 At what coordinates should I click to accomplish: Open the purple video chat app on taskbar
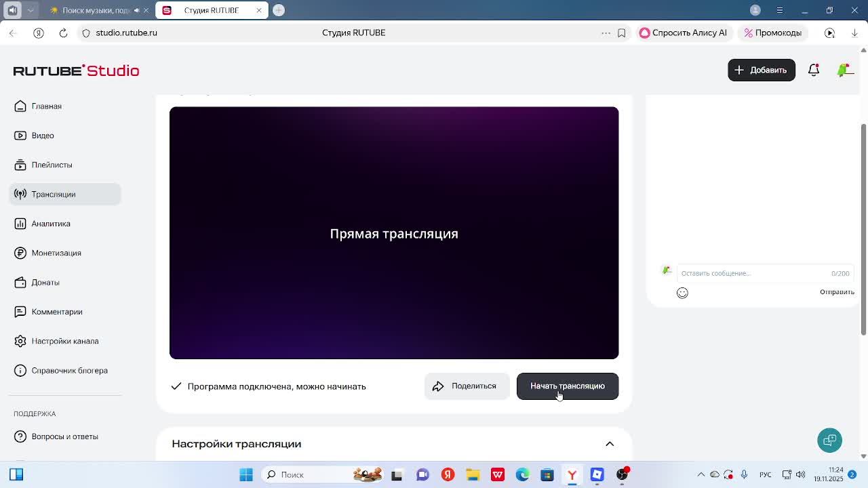click(422, 474)
